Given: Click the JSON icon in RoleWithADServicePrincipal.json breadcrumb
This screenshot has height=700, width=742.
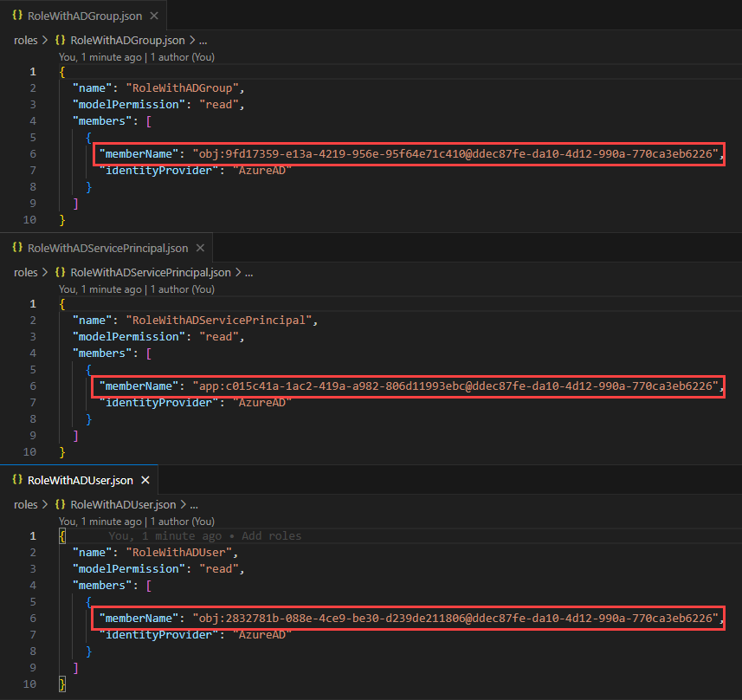Looking at the screenshot, I should click(x=60, y=272).
